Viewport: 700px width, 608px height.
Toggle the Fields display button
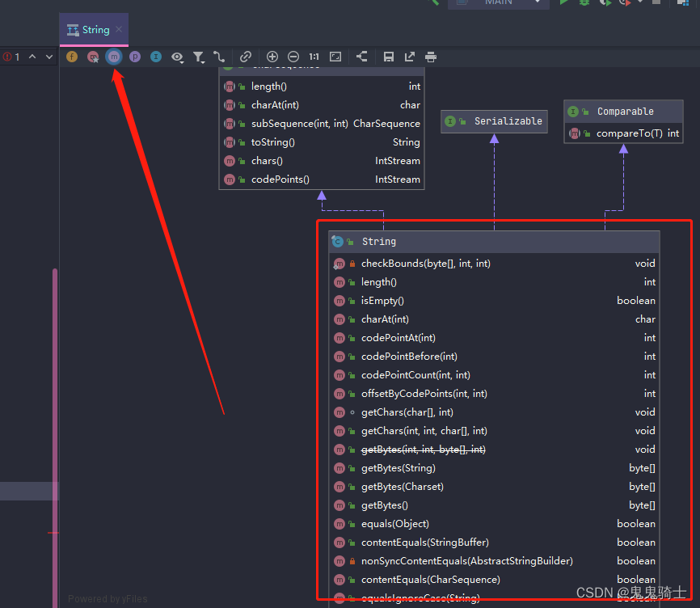point(72,57)
